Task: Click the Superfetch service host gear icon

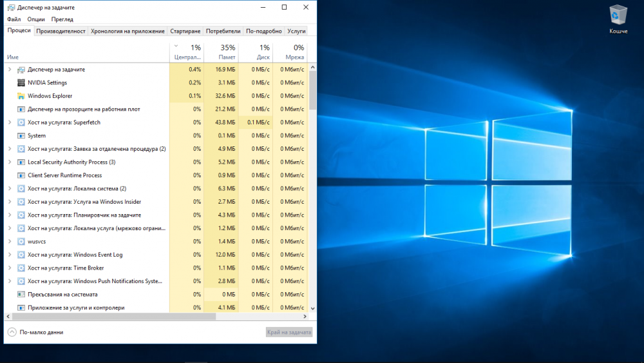Action: coord(21,123)
